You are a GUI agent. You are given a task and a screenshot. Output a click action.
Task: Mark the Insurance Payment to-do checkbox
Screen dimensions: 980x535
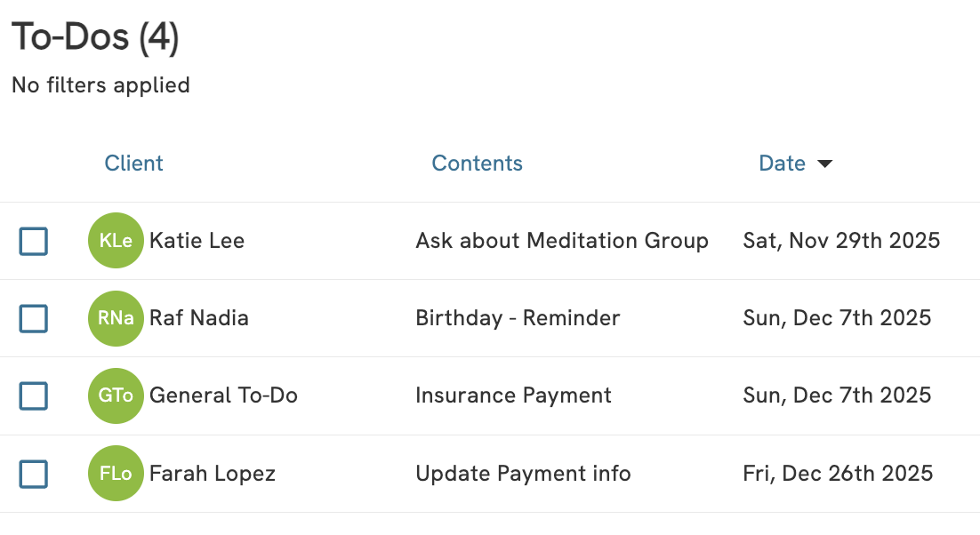click(x=34, y=395)
